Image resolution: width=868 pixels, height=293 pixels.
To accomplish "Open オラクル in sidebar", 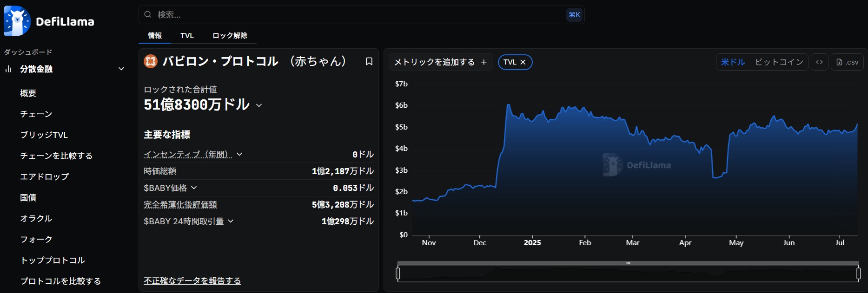I will tap(36, 218).
